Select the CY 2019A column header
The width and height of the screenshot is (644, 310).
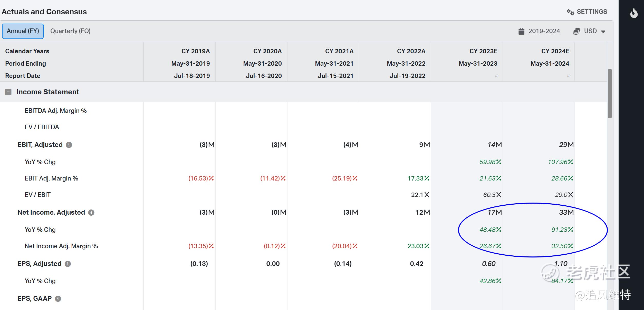196,51
